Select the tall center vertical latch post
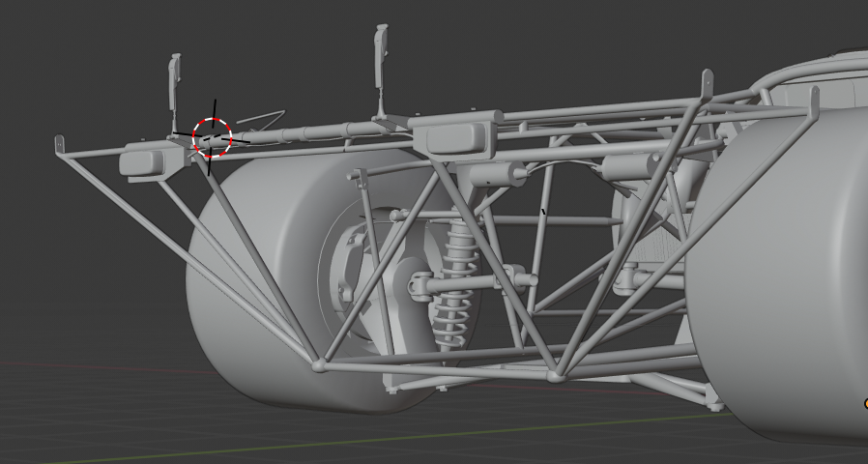The height and width of the screenshot is (464, 868). pos(381,70)
